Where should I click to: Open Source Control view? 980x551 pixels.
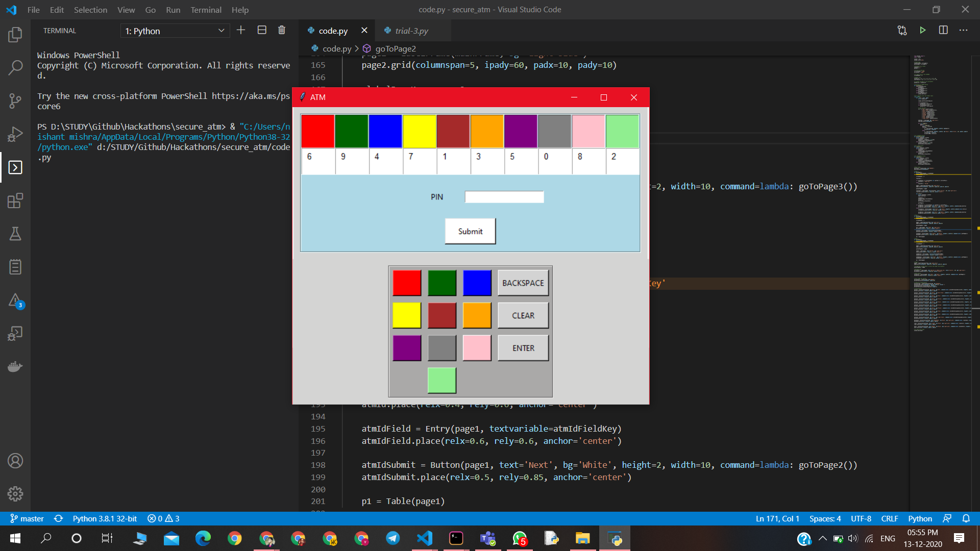point(15,101)
